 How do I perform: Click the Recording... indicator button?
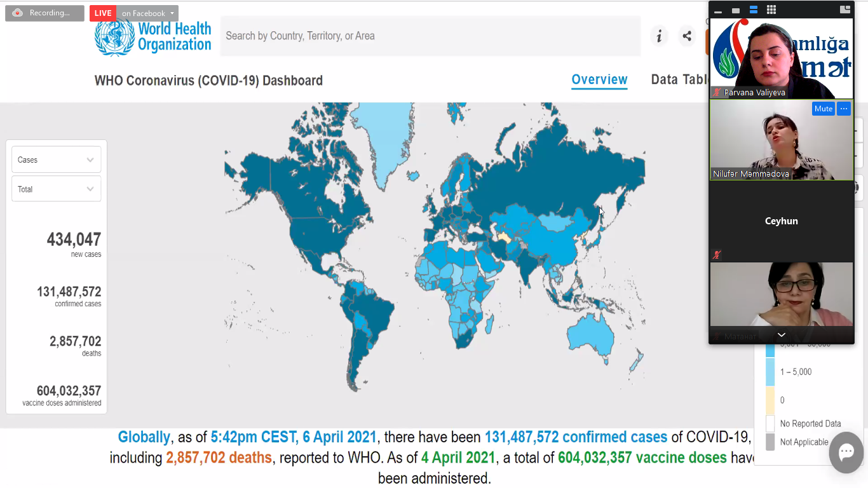pyautogui.click(x=44, y=13)
